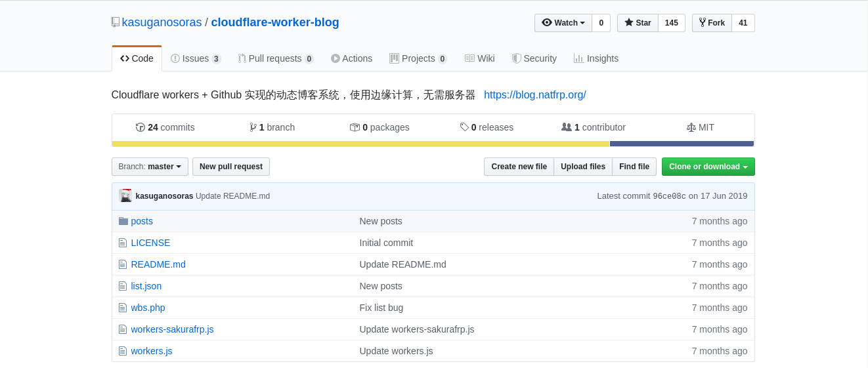Open the Watch notifications dropdown
This screenshot has width=868, height=368.
tap(563, 23)
